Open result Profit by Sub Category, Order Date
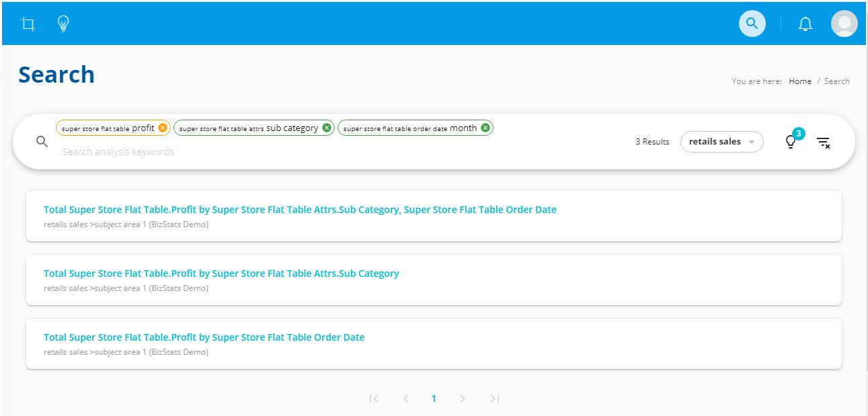868x416 pixels. [x=300, y=210]
